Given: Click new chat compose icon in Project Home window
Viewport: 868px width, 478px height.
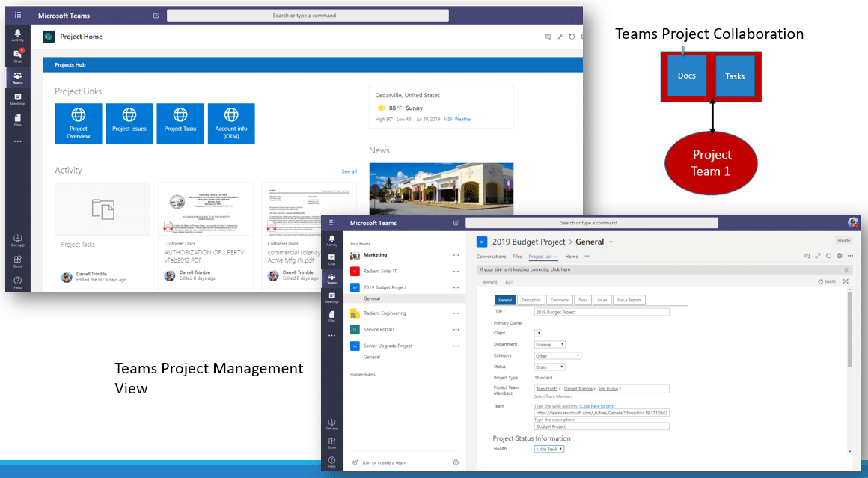Looking at the screenshot, I should coord(156,16).
